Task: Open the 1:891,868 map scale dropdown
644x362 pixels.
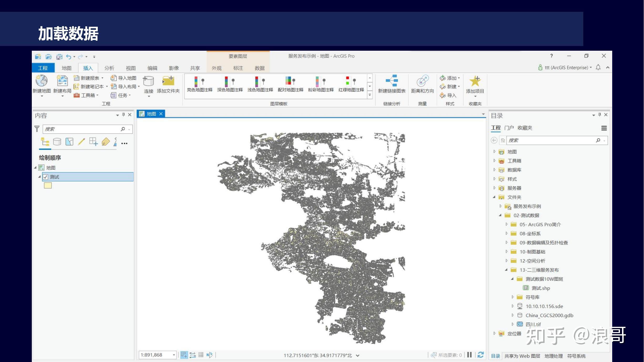Action: 174,355
